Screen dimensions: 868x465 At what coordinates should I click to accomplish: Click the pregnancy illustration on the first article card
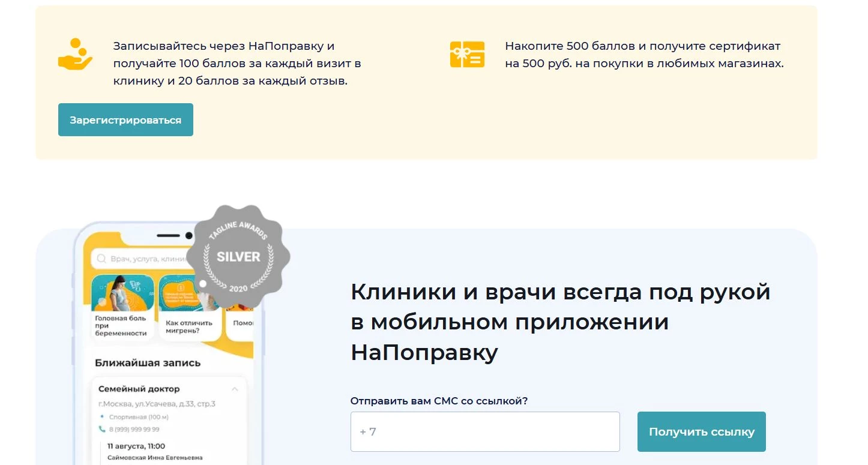tap(119, 292)
